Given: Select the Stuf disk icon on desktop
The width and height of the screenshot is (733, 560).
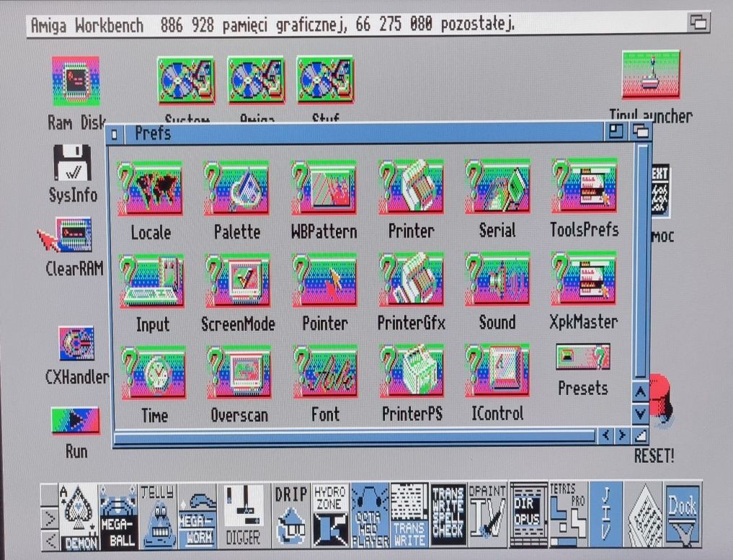Looking at the screenshot, I should pyautogui.click(x=325, y=80).
